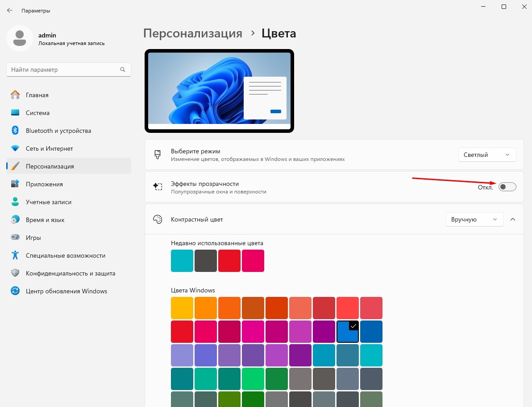532x407 pixels.
Task: Select the checked blue Windows color swatch
Action: click(348, 332)
